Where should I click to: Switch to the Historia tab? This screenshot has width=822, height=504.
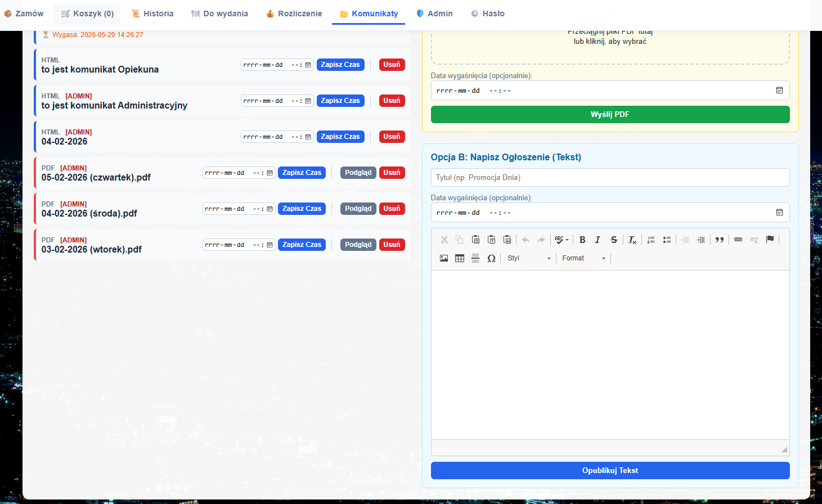click(x=152, y=13)
